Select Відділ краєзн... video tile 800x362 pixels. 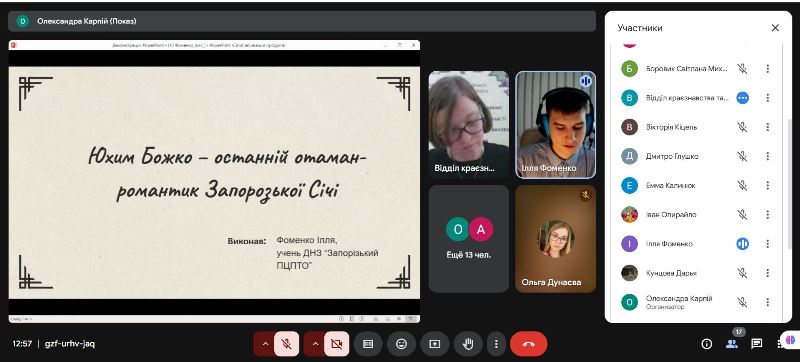pos(469,124)
